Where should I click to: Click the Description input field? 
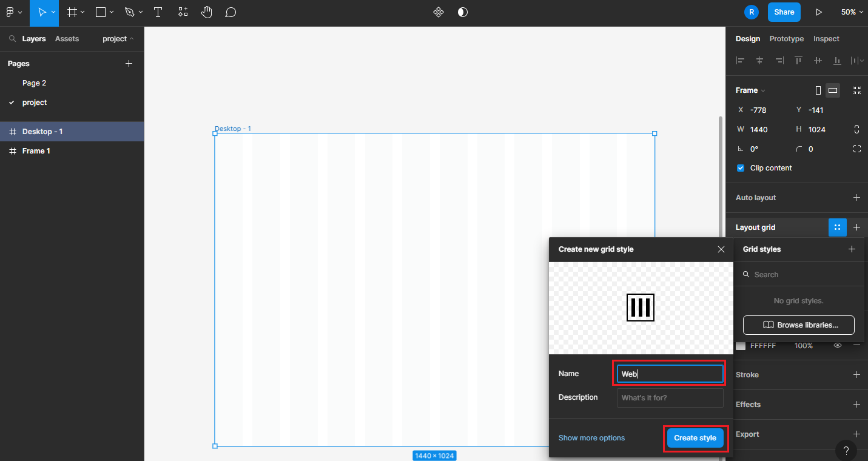pyautogui.click(x=670, y=398)
